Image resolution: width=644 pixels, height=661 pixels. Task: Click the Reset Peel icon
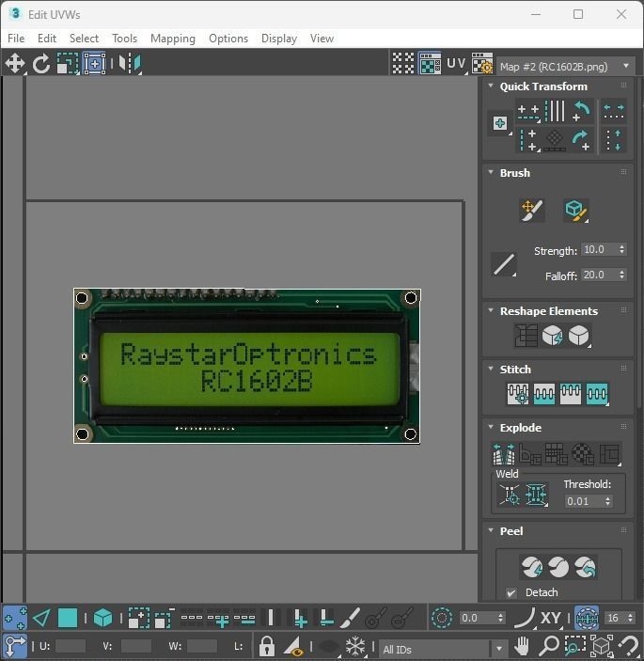(x=585, y=567)
